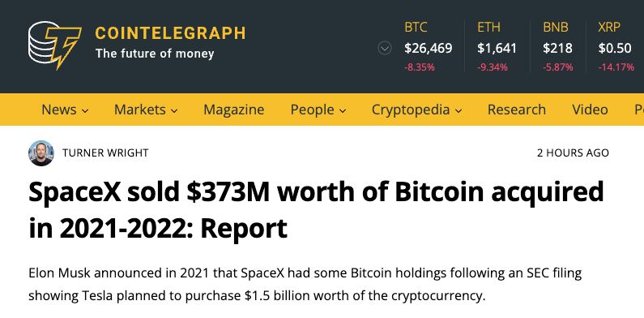
Task: Open the Cryptopedia dropdown menu
Action: pyautogui.click(x=417, y=110)
